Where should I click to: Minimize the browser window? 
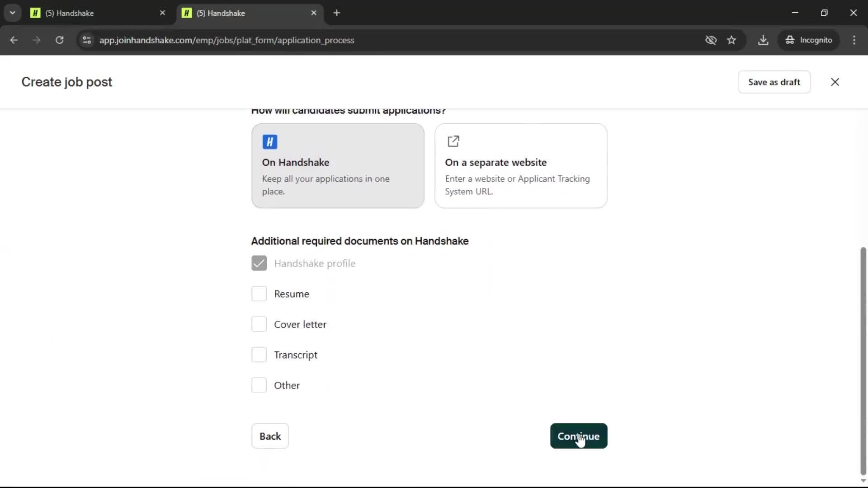point(795,13)
